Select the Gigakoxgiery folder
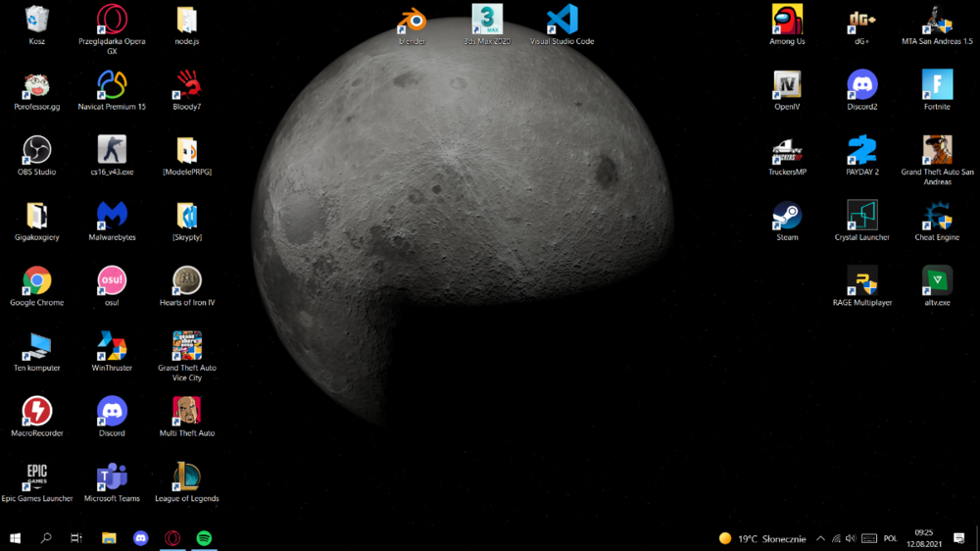Viewport: 980px width, 551px height. (37, 222)
